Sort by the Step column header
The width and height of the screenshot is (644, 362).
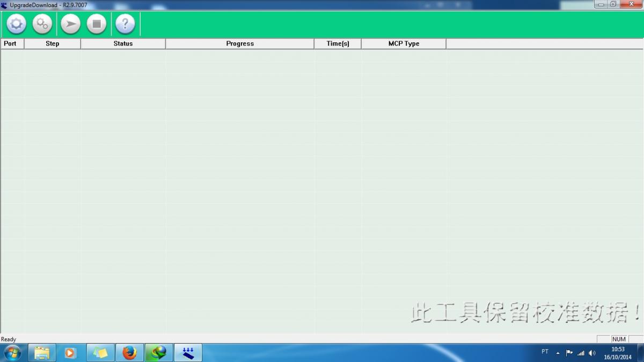[x=53, y=43]
